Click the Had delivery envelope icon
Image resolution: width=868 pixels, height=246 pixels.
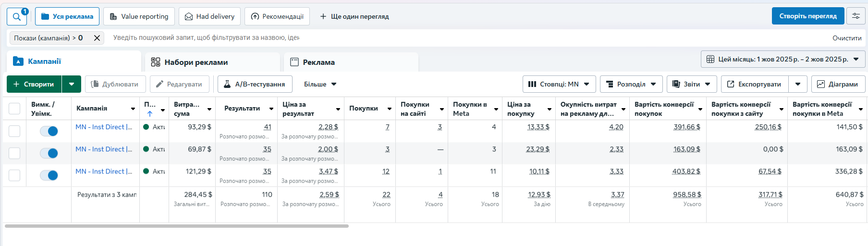189,16
